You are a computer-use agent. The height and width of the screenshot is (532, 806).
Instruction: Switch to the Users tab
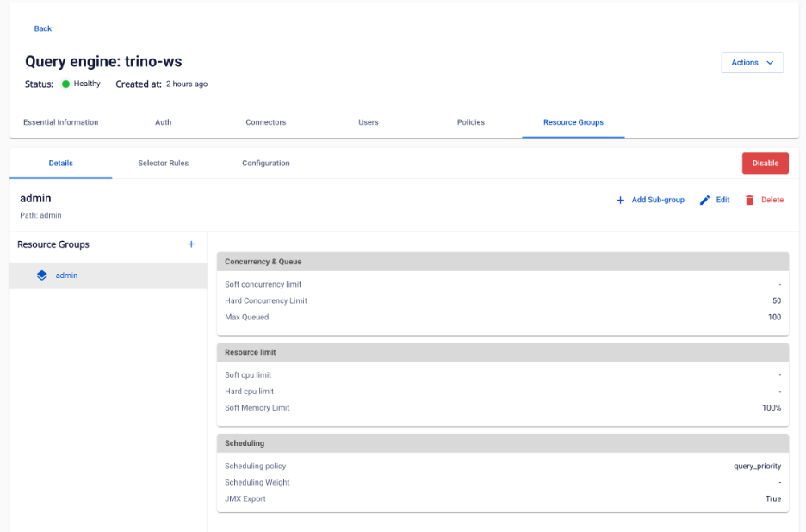[368, 122]
